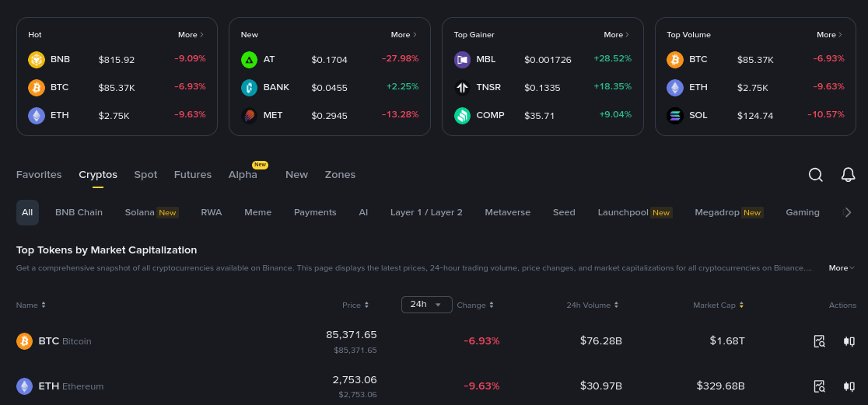
Task: Sort the table by Market Cap
Action: click(718, 305)
